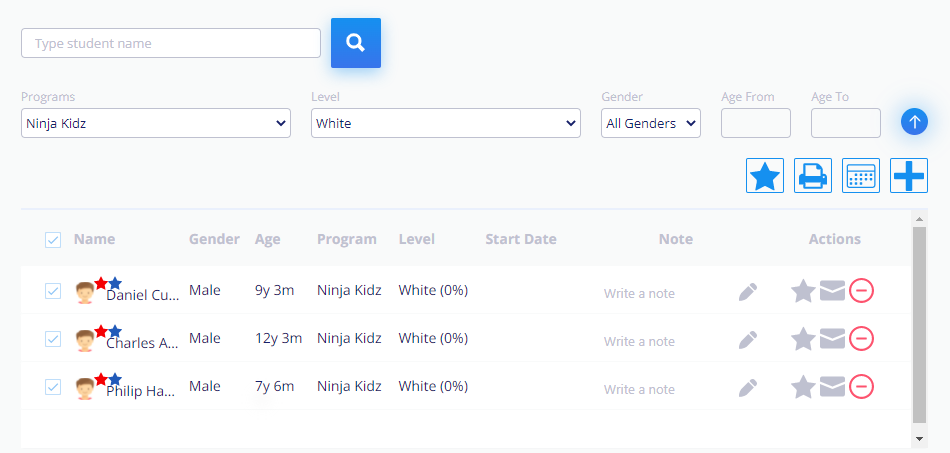Remove Philip using red minus icon
This screenshot has height=453, width=950.
click(861, 387)
